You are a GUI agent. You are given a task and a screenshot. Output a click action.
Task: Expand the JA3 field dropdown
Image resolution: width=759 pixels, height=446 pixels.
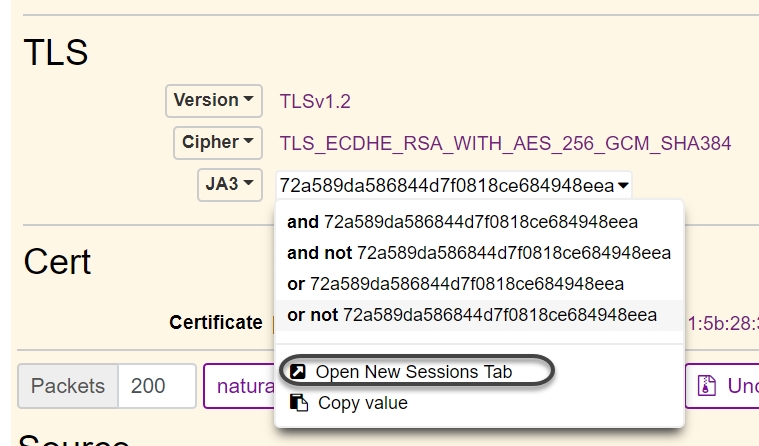229,185
